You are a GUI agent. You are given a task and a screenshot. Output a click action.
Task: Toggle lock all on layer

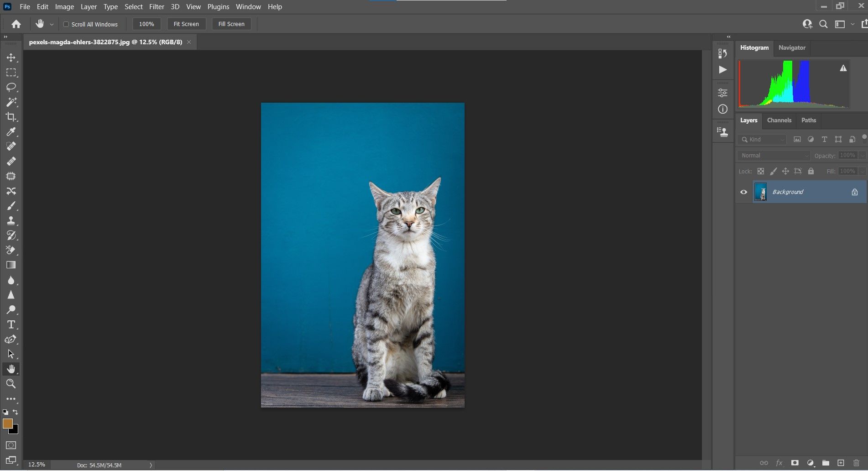tap(811, 171)
